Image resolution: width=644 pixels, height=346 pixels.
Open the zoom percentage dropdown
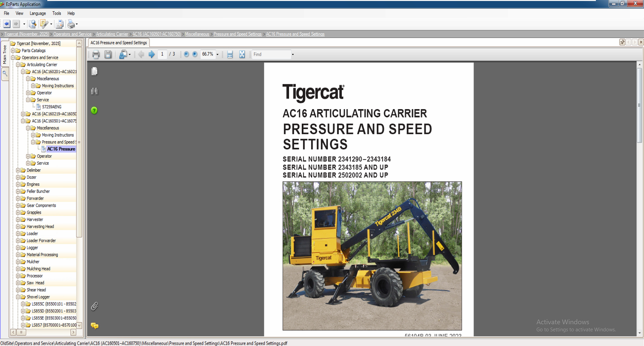pyautogui.click(x=217, y=54)
